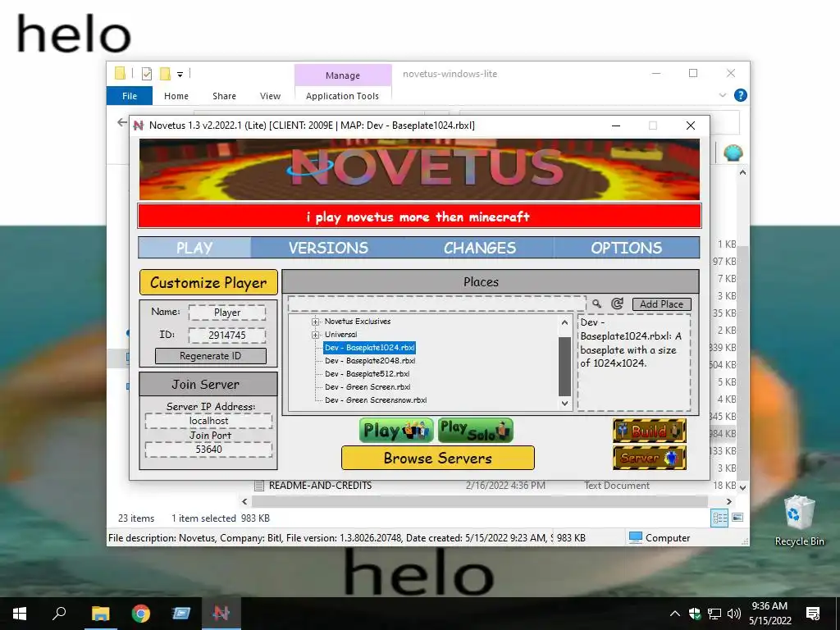The image size is (840, 630).
Task: Click the player ID field
Action: pos(227,336)
